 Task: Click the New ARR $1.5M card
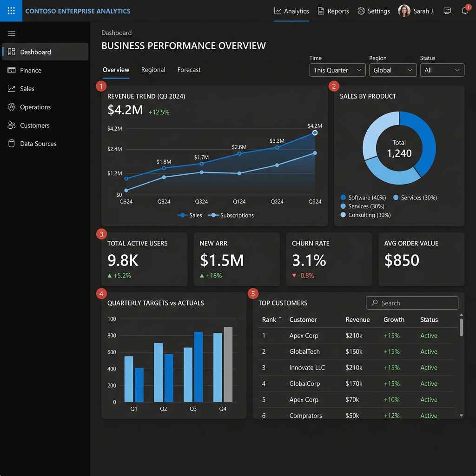coord(237,259)
